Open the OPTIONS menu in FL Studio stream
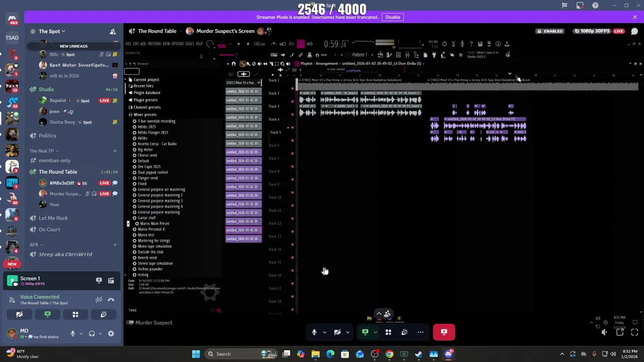The image size is (644, 362). 178,44
